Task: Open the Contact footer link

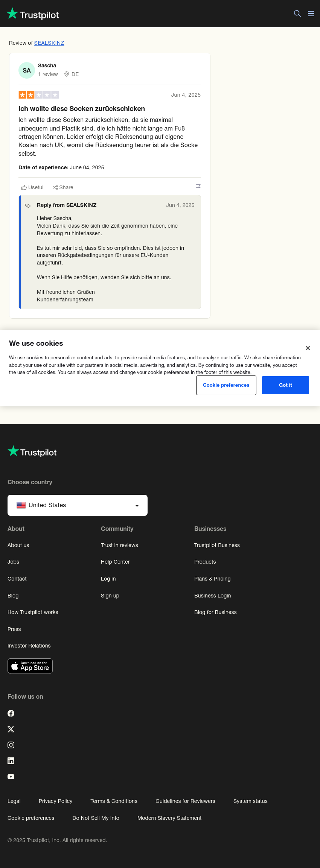Action: click(17, 579)
